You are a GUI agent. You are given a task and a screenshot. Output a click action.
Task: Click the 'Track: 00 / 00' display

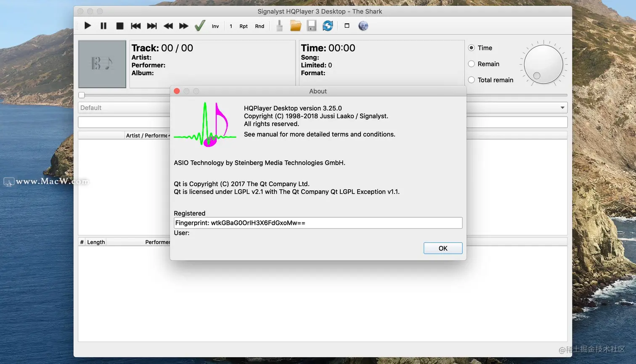[x=162, y=48]
